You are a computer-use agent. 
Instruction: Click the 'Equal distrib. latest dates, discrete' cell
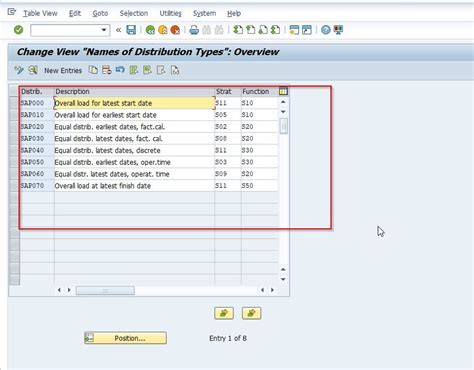coord(134,150)
